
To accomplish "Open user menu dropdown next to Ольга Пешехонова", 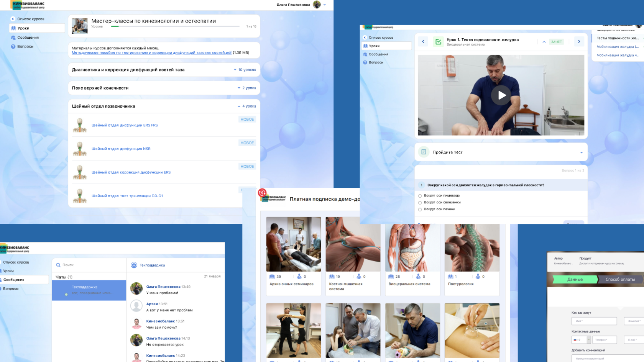I will tap(325, 5).
